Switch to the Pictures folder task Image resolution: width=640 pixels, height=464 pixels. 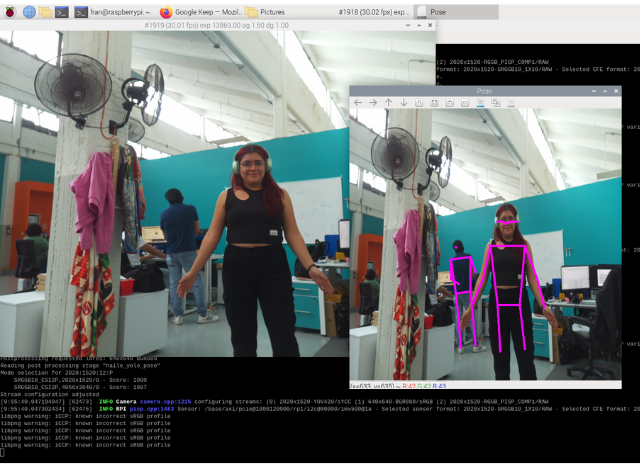(x=265, y=12)
